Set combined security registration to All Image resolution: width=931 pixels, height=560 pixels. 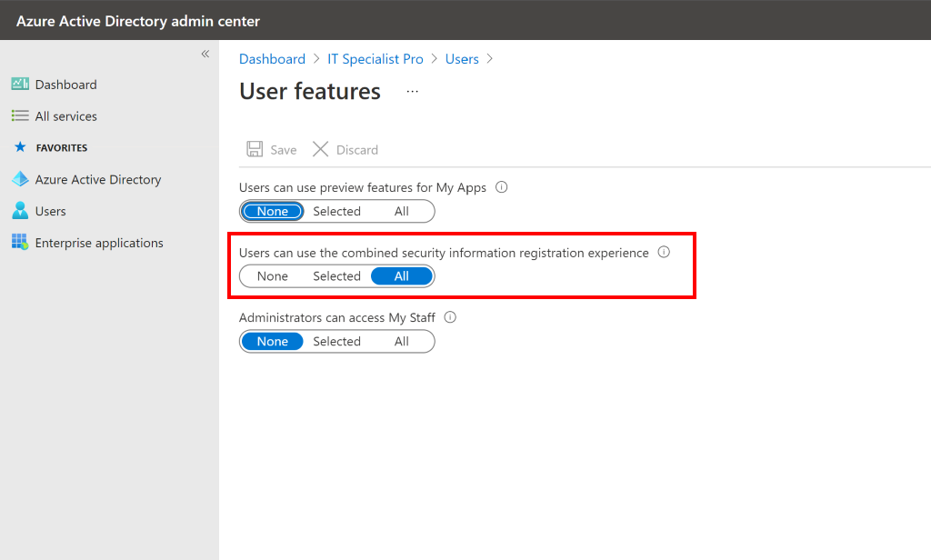pyautogui.click(x=402, y=276)
